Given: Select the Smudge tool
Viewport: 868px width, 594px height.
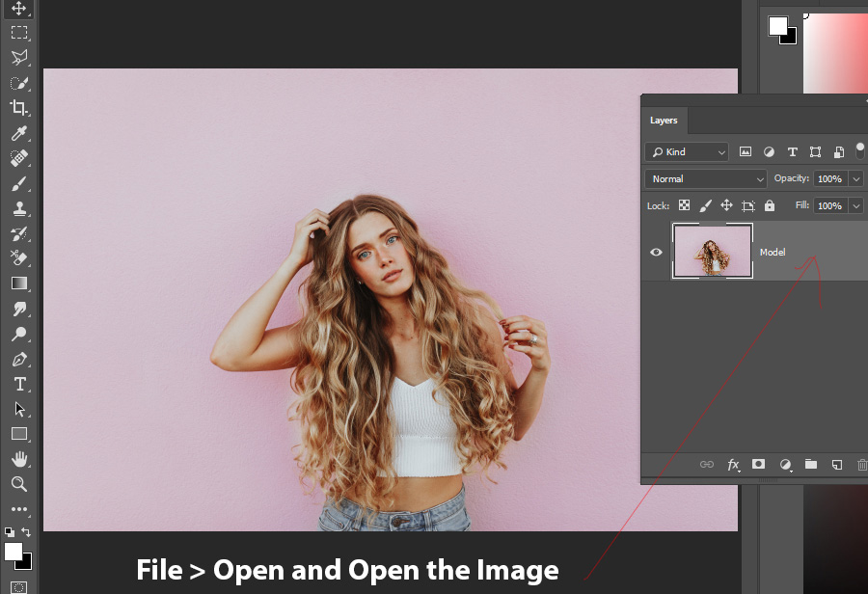Looking at the screenshot, I should (19, 309).
